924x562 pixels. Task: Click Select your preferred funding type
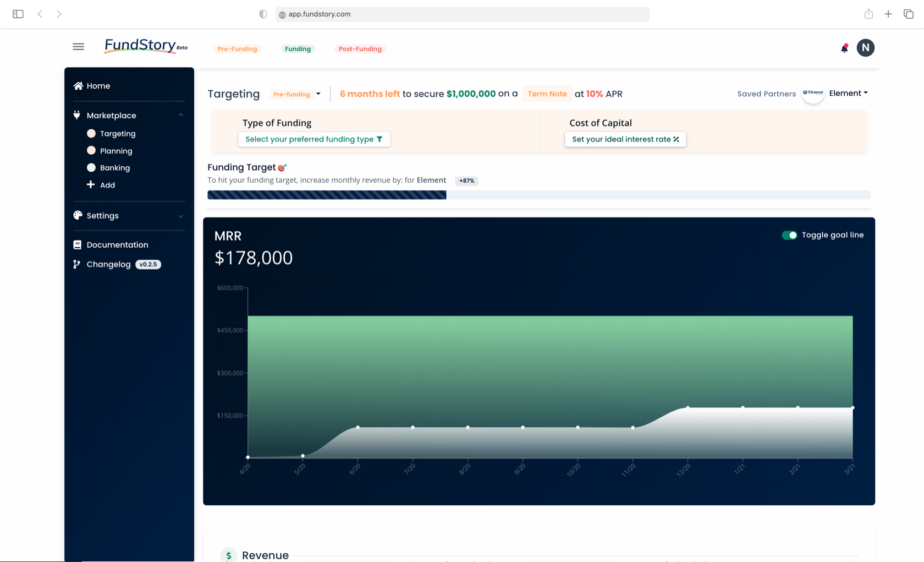(314, 139)
